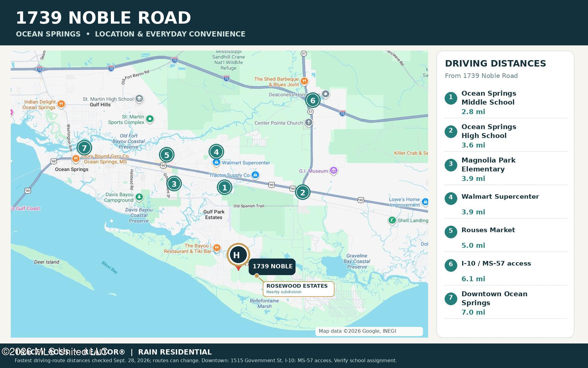Image resolution: width=588 pixels, height=368 pixels.
Task: Click St. Martin High School pin icon
Action: pos(139,99)
